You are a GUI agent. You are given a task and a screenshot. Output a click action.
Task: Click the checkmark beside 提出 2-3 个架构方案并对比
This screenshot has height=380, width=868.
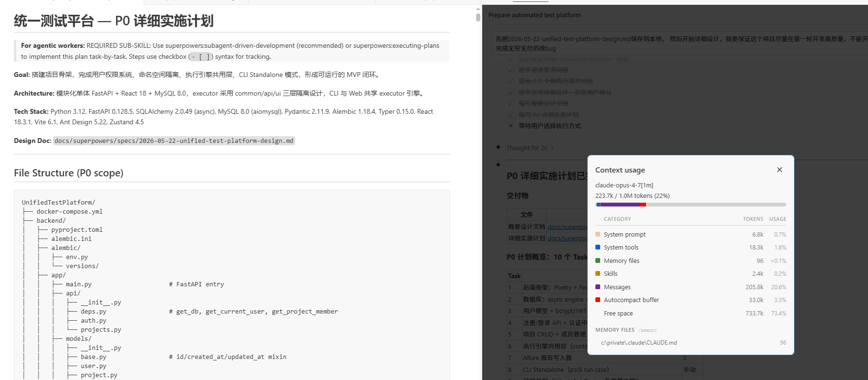pos(511,81)
